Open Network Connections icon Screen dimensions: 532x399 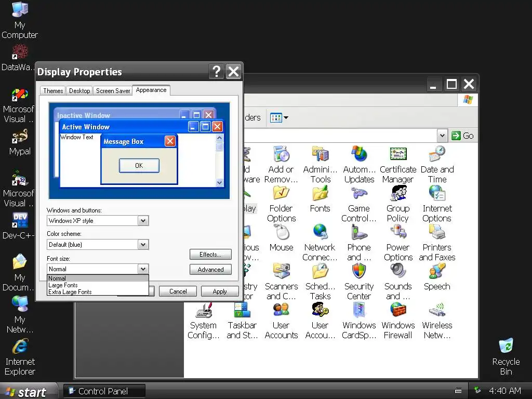(x=320, y=243)
